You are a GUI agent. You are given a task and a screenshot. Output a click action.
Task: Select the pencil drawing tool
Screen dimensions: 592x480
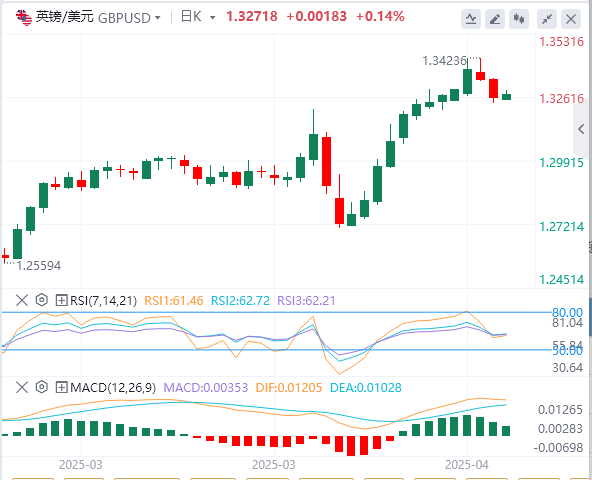[x=495, y=19]
